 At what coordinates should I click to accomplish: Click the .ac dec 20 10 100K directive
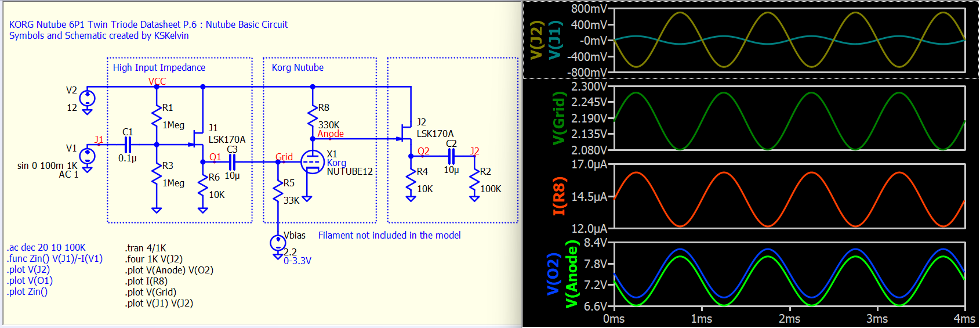(x=46, y=248)
